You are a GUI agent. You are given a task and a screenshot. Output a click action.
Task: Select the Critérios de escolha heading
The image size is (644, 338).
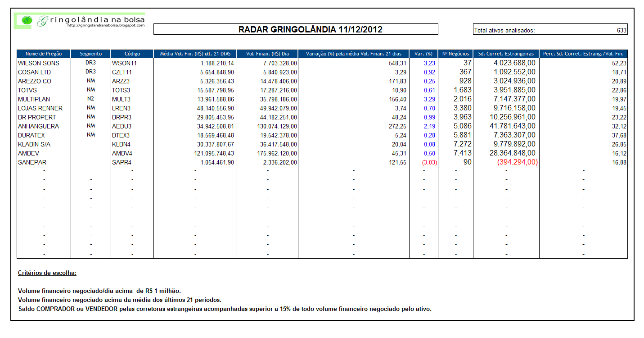tap(47, 273)
